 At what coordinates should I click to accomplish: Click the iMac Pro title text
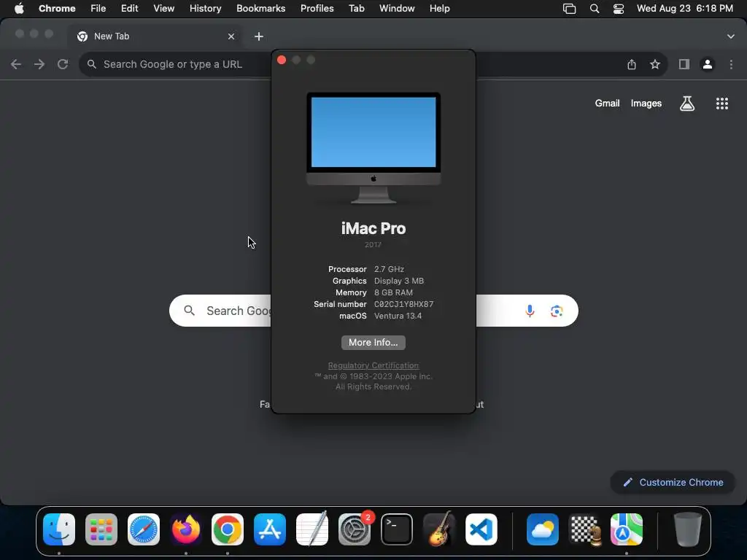click(373, 228)
